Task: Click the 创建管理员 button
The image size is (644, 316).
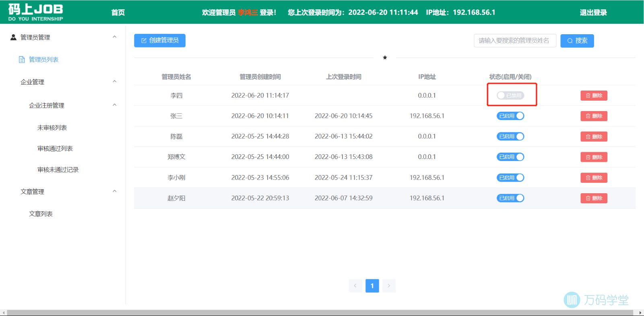Action: point(160,40)
